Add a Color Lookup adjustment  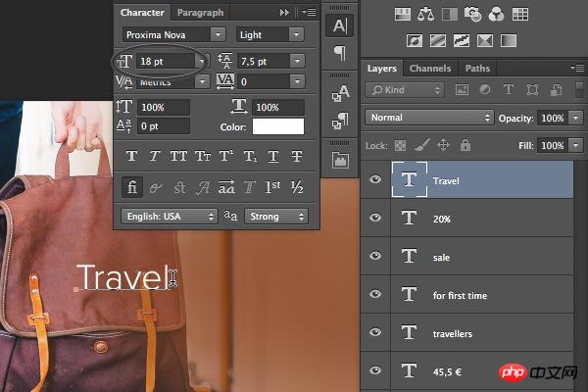520,15
